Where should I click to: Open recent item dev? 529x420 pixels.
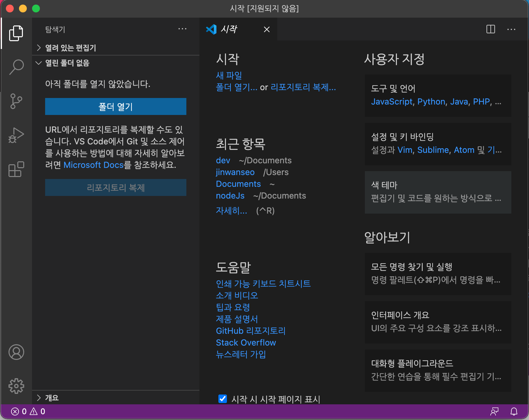[x=223, y=160]
